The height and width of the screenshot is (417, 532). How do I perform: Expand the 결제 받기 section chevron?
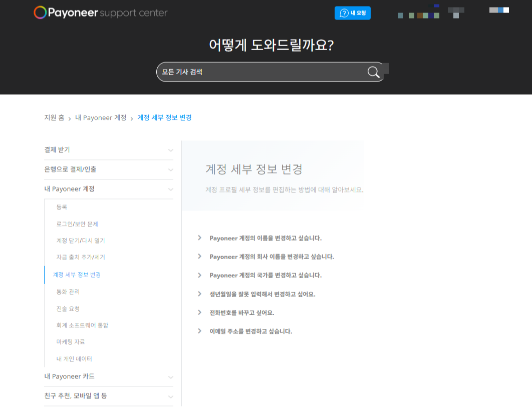point(171,150)
